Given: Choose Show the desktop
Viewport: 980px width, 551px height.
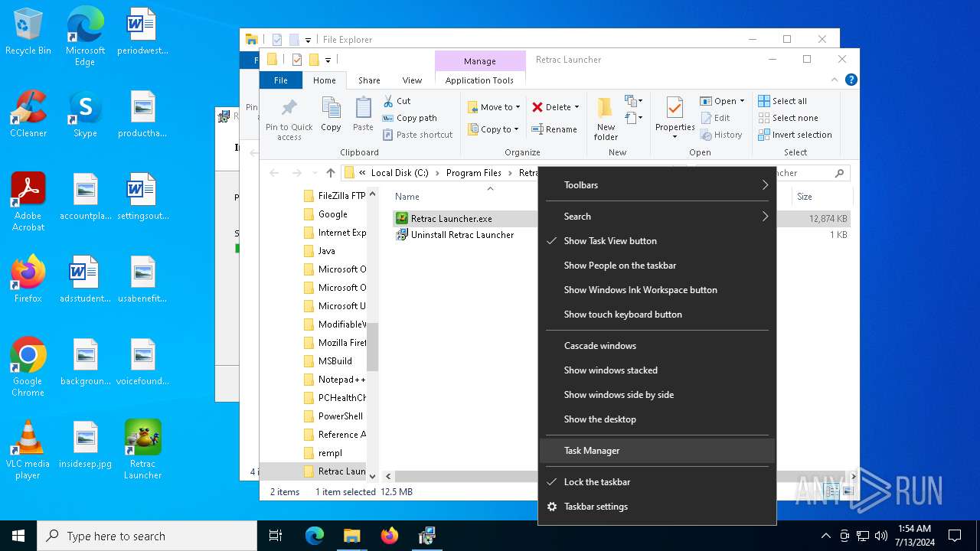Looking at the screenshot, I should (657, 419).
